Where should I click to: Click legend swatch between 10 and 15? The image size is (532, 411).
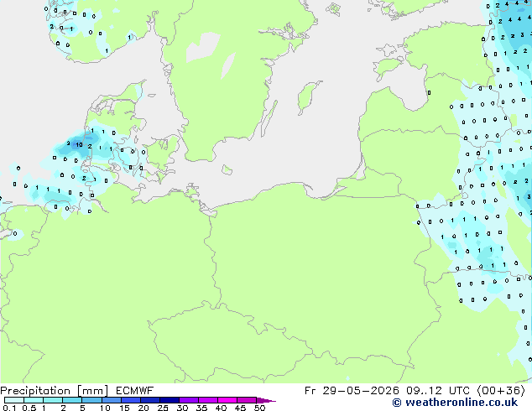[112, 400]
